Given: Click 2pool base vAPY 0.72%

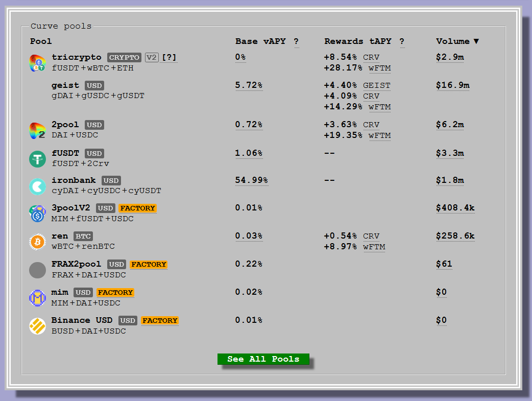Looking at the screenshot, I should point(249,125).
